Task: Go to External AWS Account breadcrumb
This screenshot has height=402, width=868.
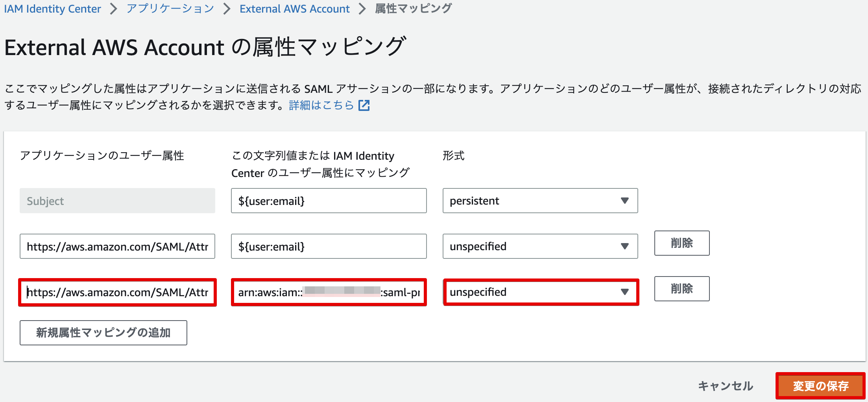Action: click(294, 8)
